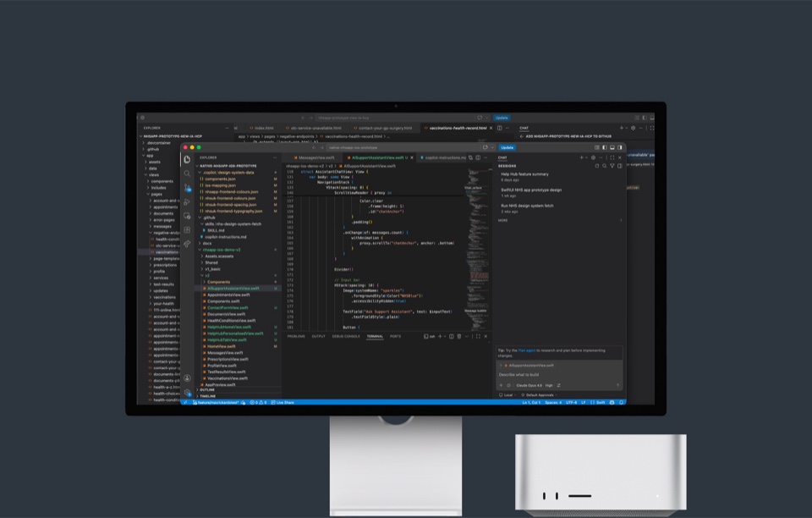The width and height of the screenshot is (812, 518).
Task: Click send arrow in the chat input box
Action: tap(617, 385)
